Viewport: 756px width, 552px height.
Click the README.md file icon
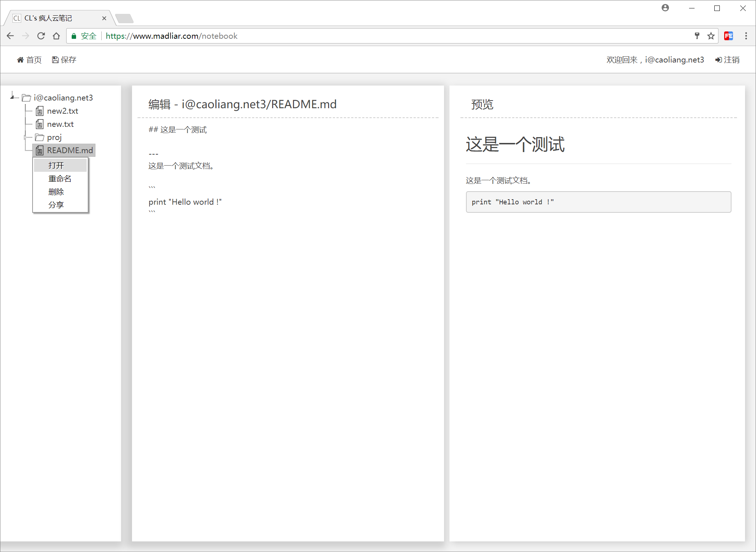[x=40, y=151]
